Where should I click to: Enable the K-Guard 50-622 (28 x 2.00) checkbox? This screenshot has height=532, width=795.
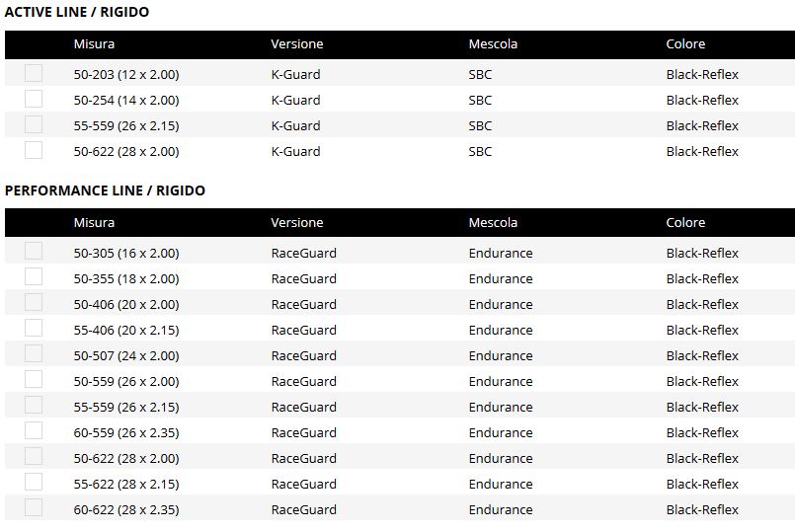(34, 150)
